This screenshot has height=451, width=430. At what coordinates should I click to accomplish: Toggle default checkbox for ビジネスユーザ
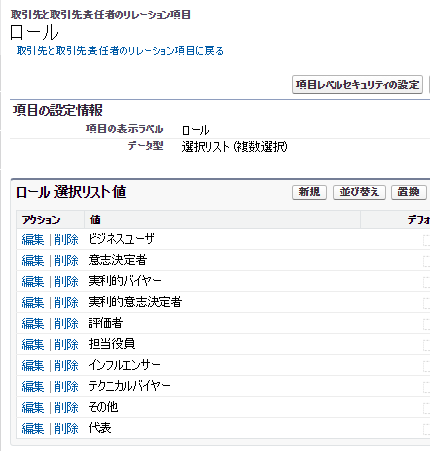[x=427, y=240]
